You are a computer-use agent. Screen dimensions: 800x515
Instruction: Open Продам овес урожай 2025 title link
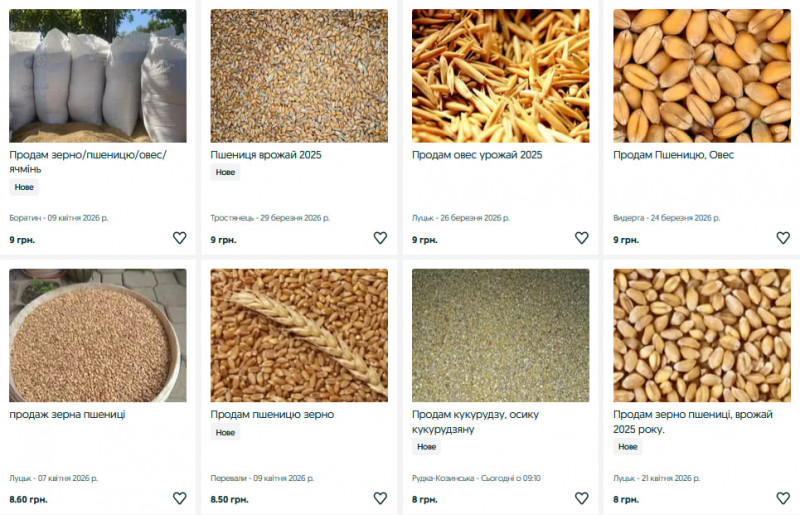tap(477, 155)
